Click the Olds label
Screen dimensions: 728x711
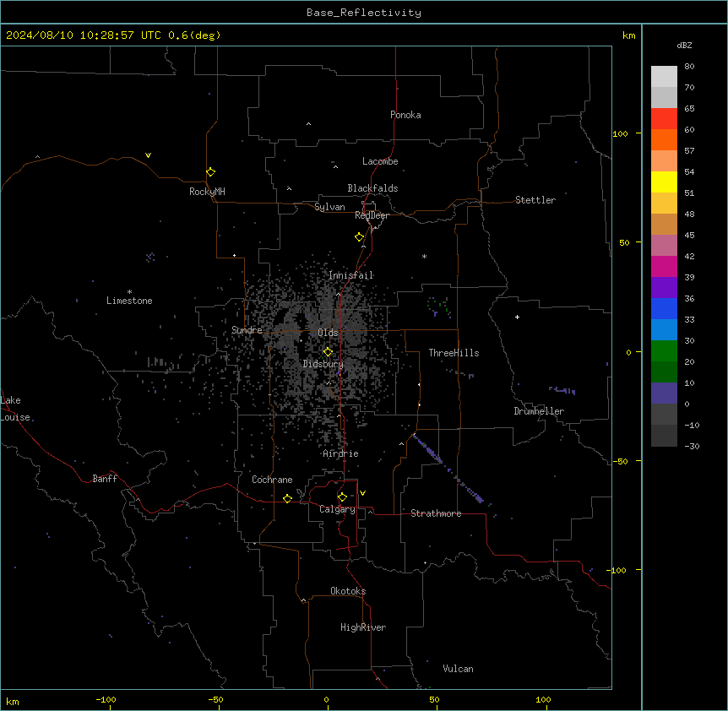pyautogui.click(x=328, y=333)
